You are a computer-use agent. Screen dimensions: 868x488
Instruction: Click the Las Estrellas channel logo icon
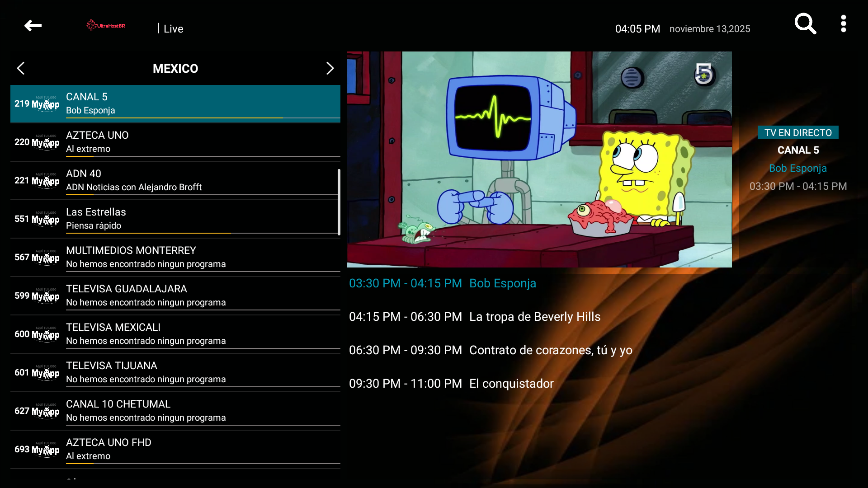coord(45,219)
